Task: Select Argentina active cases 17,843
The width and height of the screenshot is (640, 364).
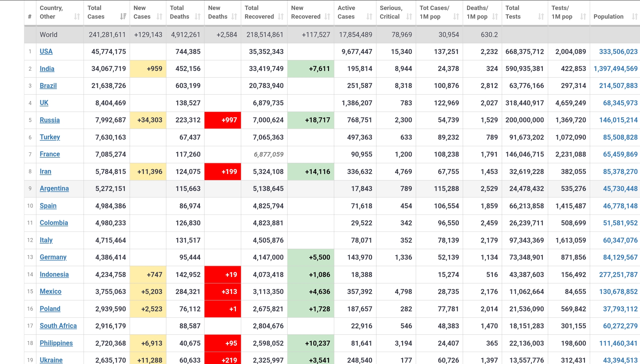Action: [361, 189]
